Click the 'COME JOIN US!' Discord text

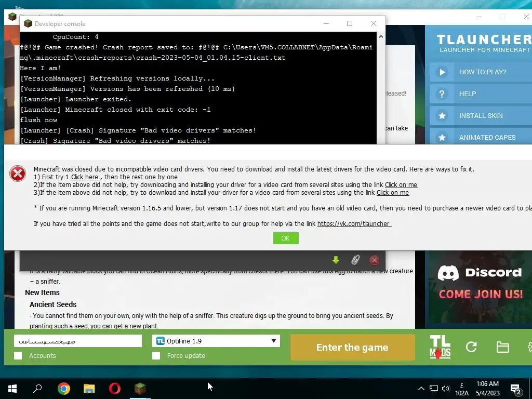[481, 294]
